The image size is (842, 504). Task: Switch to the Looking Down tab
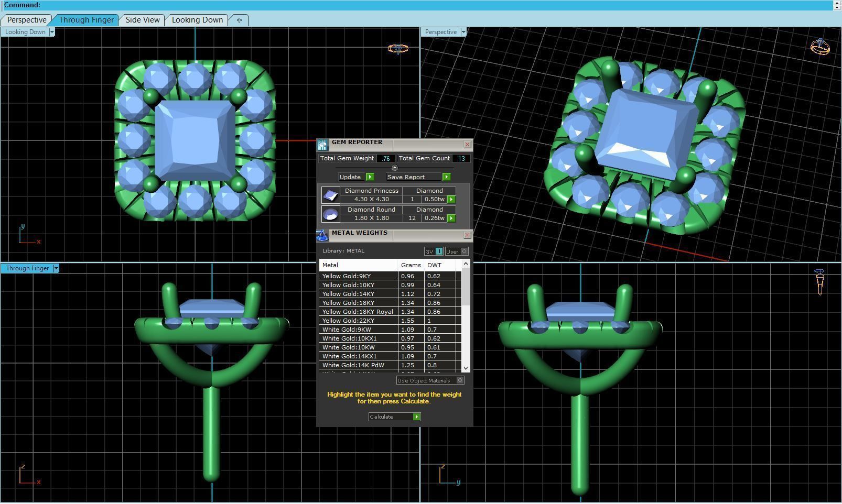pyautogui.click(x=197, y=20)
